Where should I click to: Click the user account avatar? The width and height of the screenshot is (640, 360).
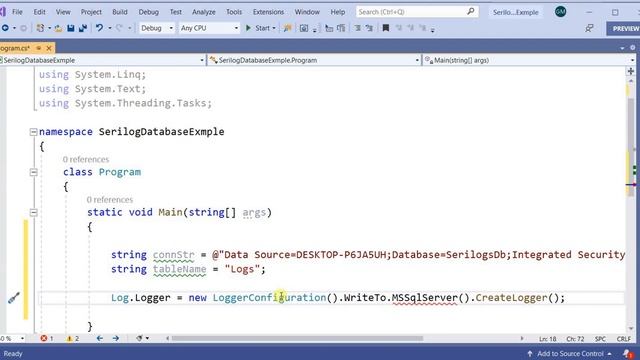pos(560,12)
